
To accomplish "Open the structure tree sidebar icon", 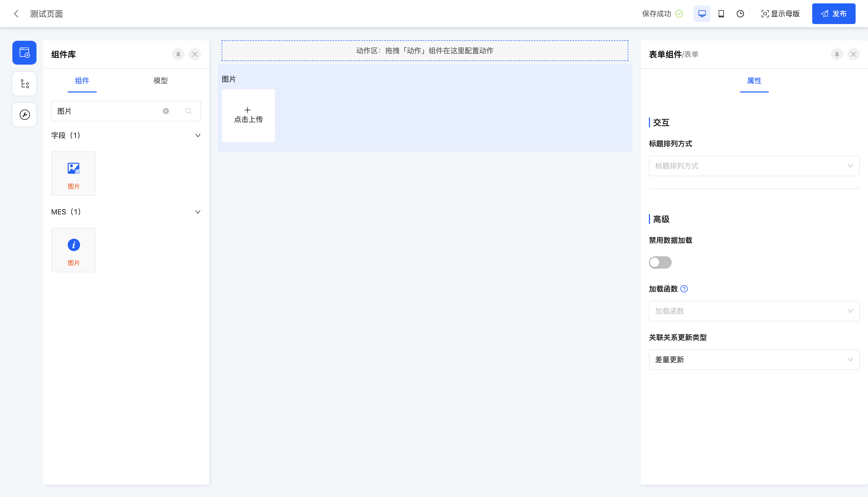I will pyautogui.click(x=24, y=84).
